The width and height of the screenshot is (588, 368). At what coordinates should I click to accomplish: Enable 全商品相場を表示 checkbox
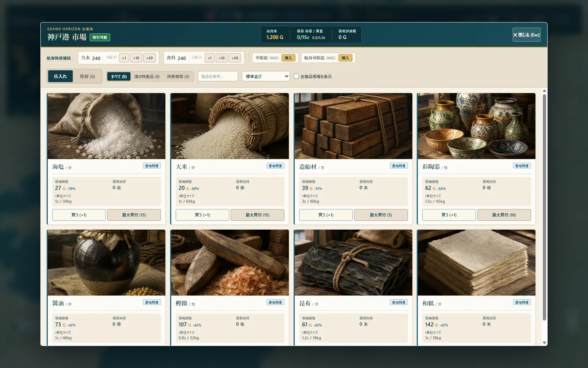[296, 76]
